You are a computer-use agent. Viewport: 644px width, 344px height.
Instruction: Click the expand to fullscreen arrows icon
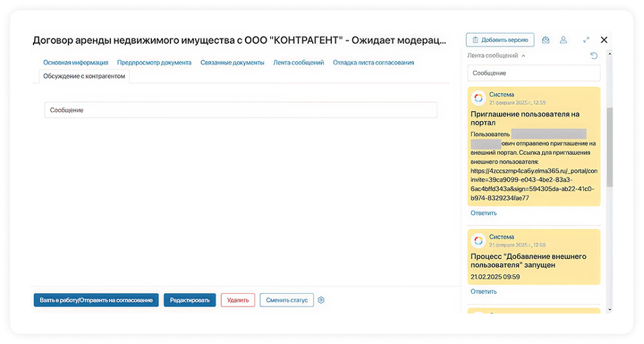tap(587, 40)
